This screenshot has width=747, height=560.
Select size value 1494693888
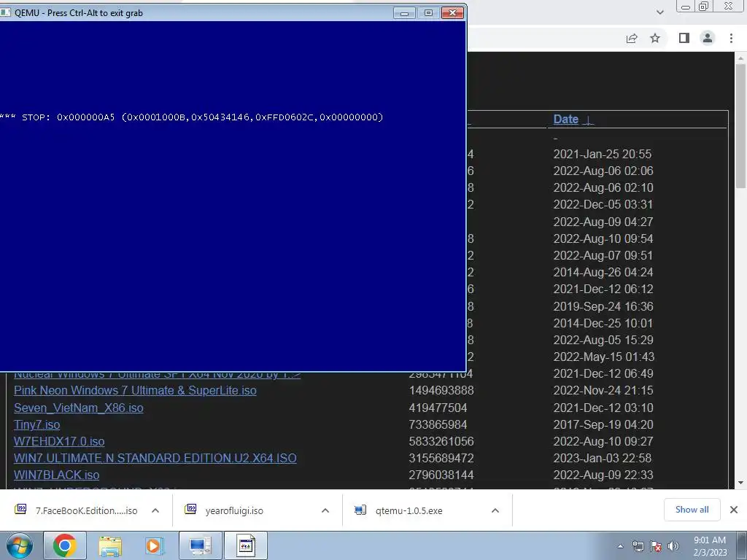click(x=441, y=391)
